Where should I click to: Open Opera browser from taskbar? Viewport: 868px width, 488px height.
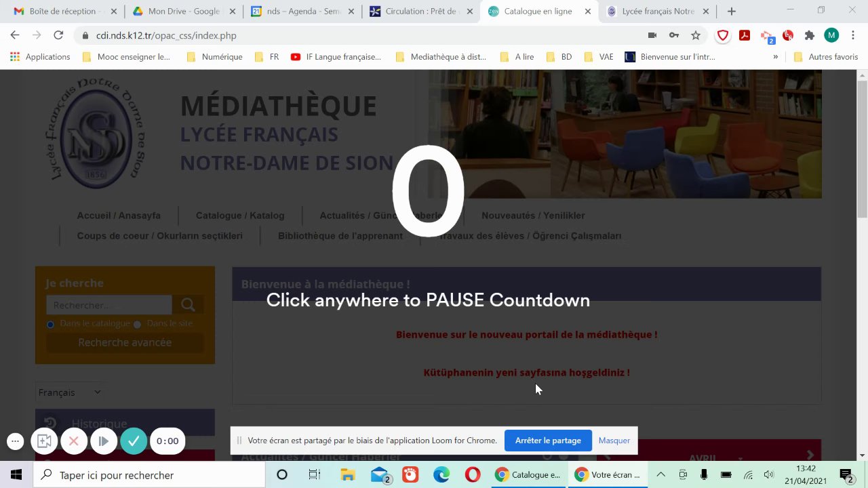coord(473,475)
